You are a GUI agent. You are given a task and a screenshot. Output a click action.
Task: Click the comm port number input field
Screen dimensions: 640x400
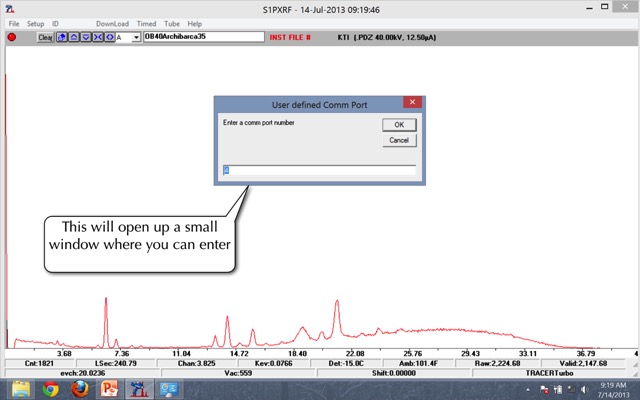[x=319, y=170]
